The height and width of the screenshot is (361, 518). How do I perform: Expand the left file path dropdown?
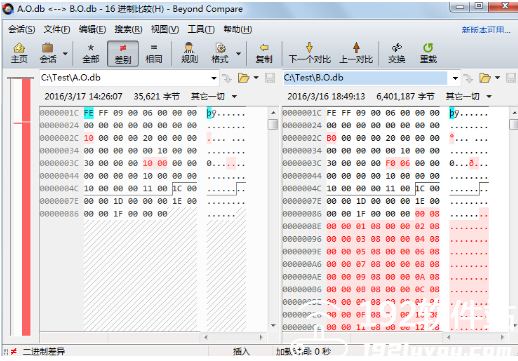[214, 78]
